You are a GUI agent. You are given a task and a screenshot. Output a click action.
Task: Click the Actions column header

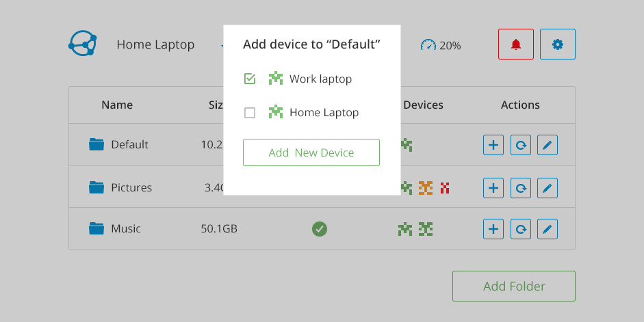click(x=520, y=105)
